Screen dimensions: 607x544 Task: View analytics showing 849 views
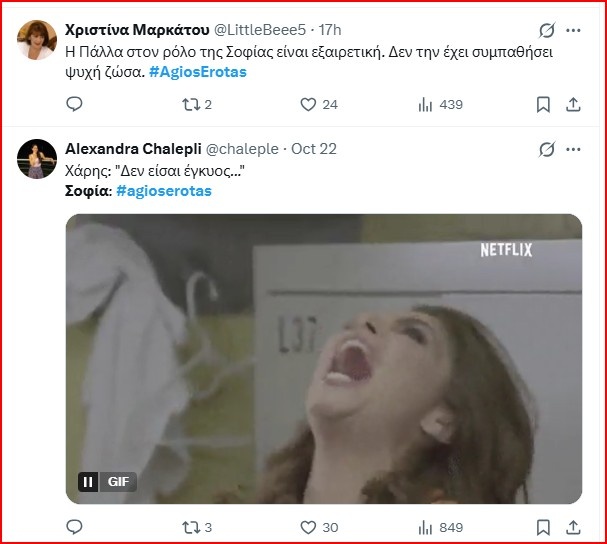[x=424, y=526]
